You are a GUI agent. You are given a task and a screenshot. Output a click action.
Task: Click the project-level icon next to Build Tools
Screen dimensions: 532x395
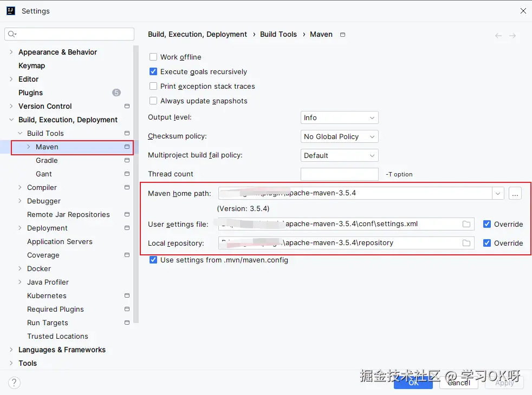tap(127, 133)
